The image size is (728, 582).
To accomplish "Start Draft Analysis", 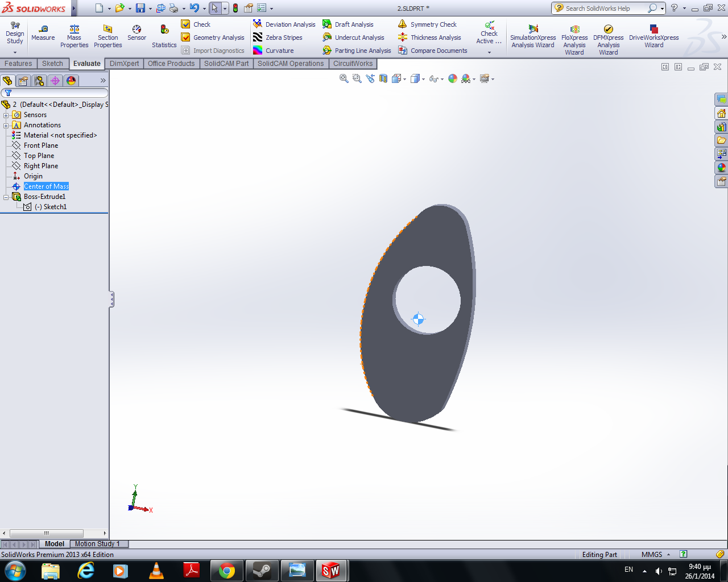I will point(348,24).
